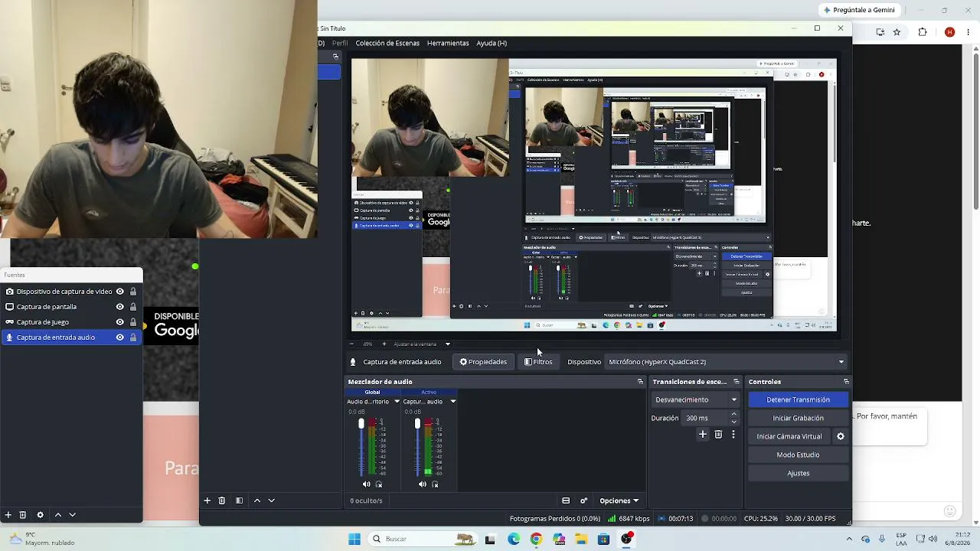Hide Dispositivo de captura de video source
980x551 pixels.
pos(119,292)
